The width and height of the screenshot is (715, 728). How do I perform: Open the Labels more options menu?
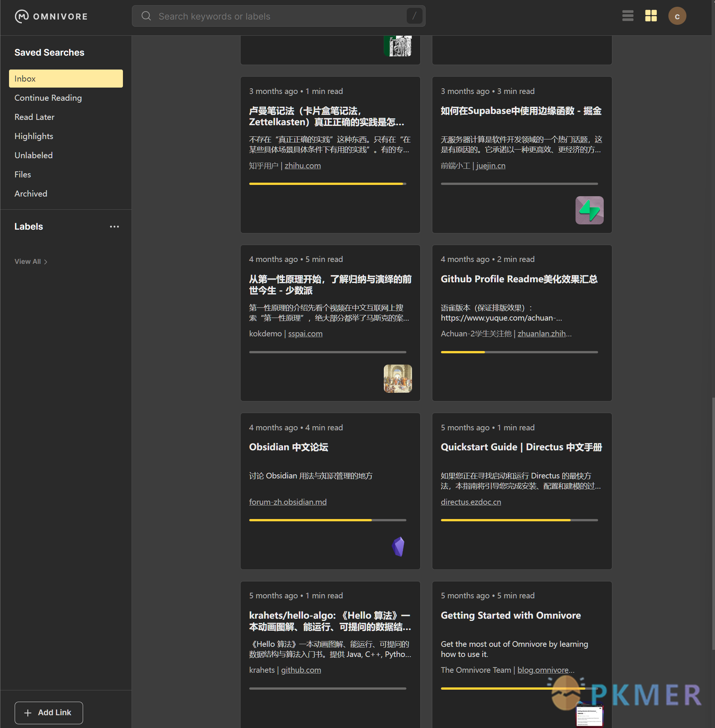(x=114, y=227)
